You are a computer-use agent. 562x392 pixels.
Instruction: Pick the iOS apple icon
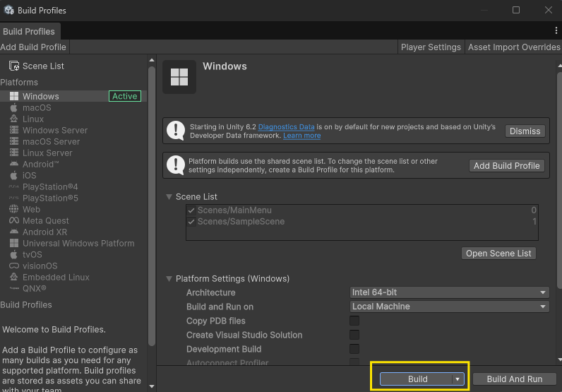(14, 175)
